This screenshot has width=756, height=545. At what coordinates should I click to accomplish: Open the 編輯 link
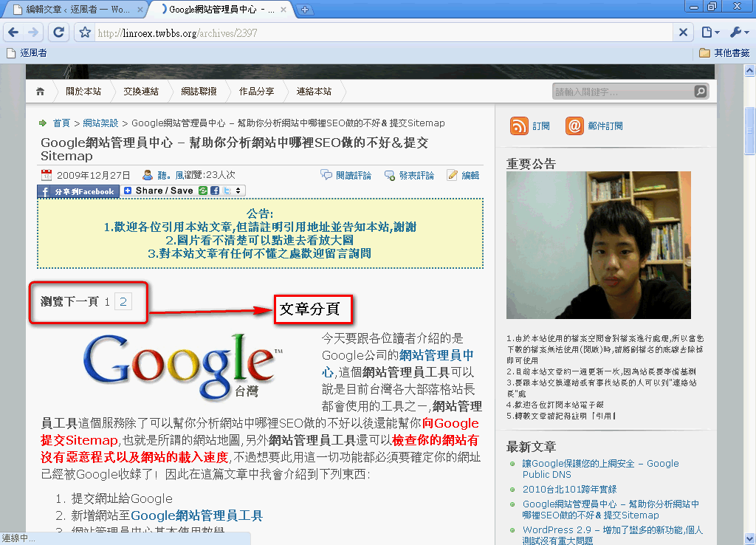(470, 175)
